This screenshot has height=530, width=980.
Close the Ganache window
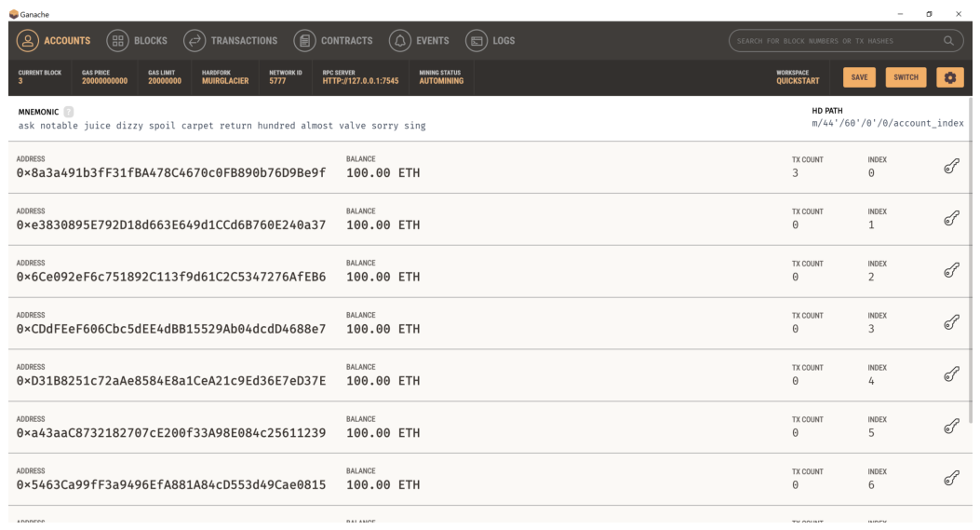pyautogui.click(x=958, y=14)
